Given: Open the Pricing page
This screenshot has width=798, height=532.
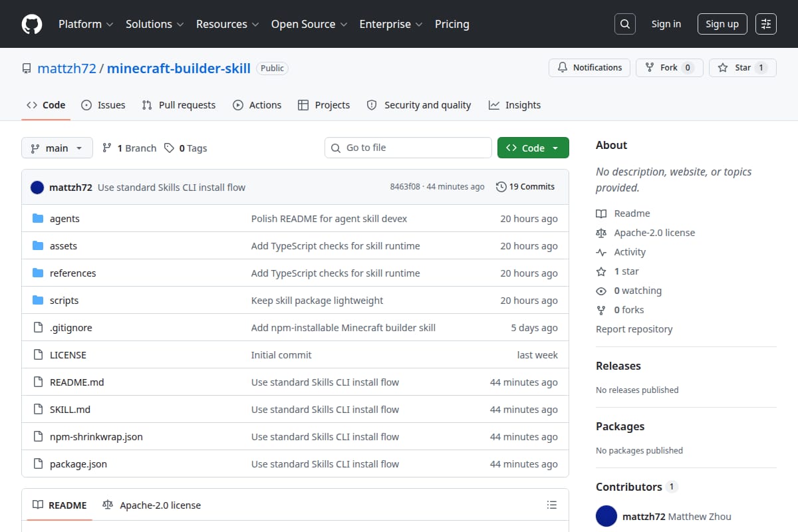Looking at the screenshot, I should coord(452,24).
